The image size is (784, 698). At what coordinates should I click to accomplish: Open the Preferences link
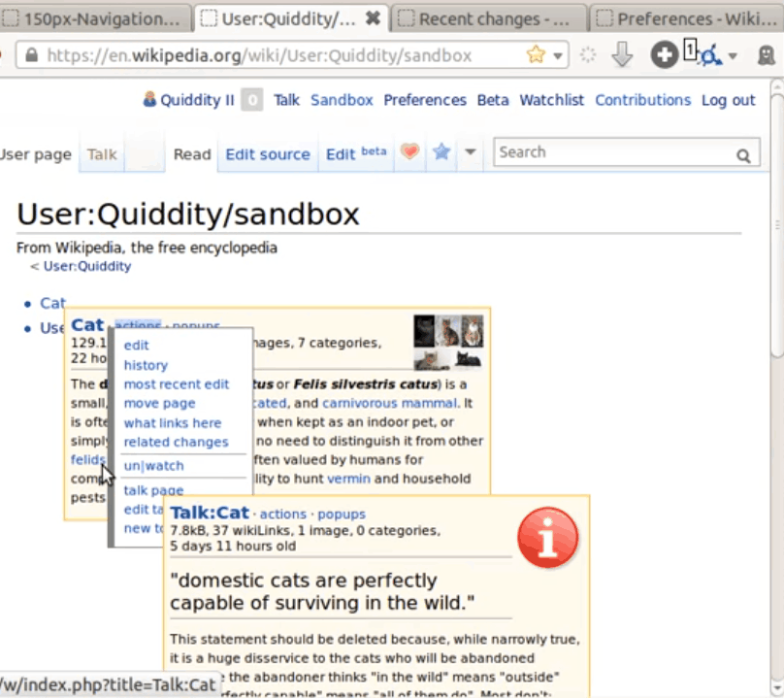coord(424,100)
